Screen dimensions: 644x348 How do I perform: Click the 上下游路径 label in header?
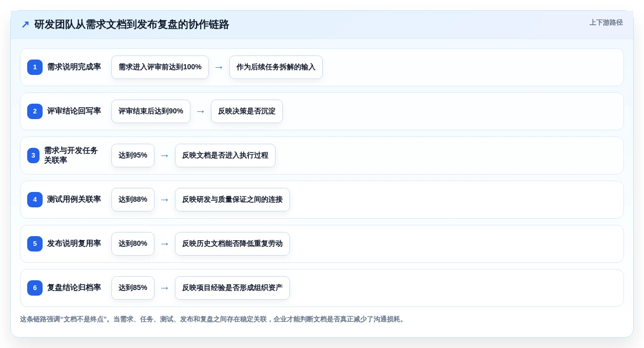pyautogui.click(x=606, y=23)
